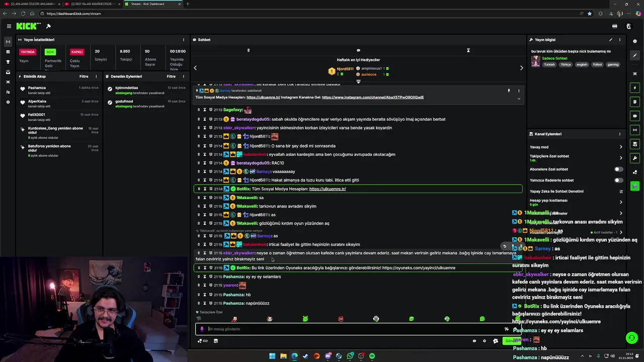Open chat settings gear below message box
The height and width of the screenshot is (362, 644).
(x=485, y=341)
